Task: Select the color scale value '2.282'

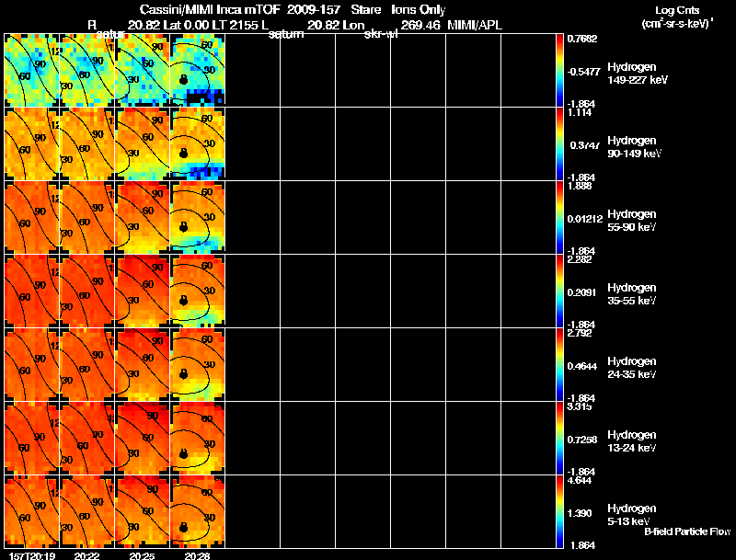Action: (580, 259)
